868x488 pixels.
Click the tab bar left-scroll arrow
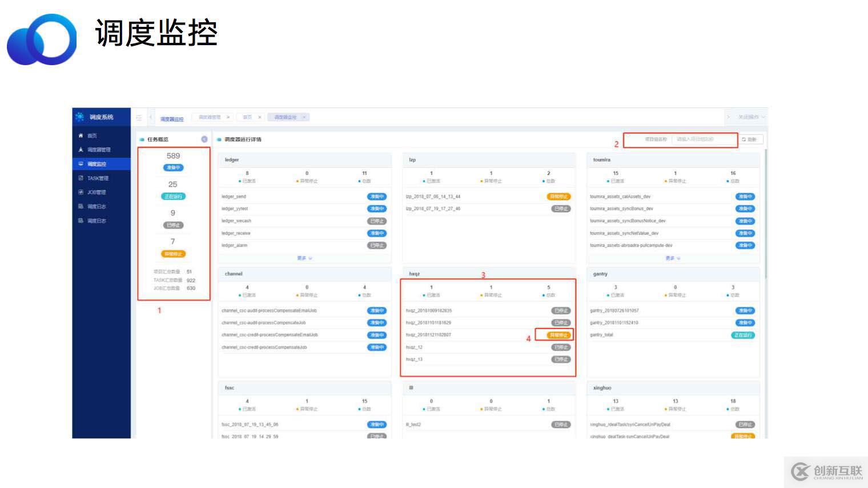(151, 117)
